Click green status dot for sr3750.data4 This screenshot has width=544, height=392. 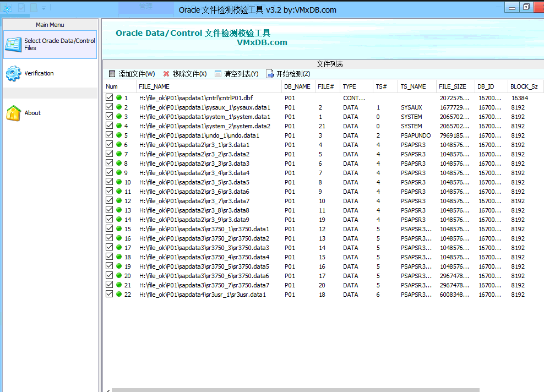tap(119, 257)
